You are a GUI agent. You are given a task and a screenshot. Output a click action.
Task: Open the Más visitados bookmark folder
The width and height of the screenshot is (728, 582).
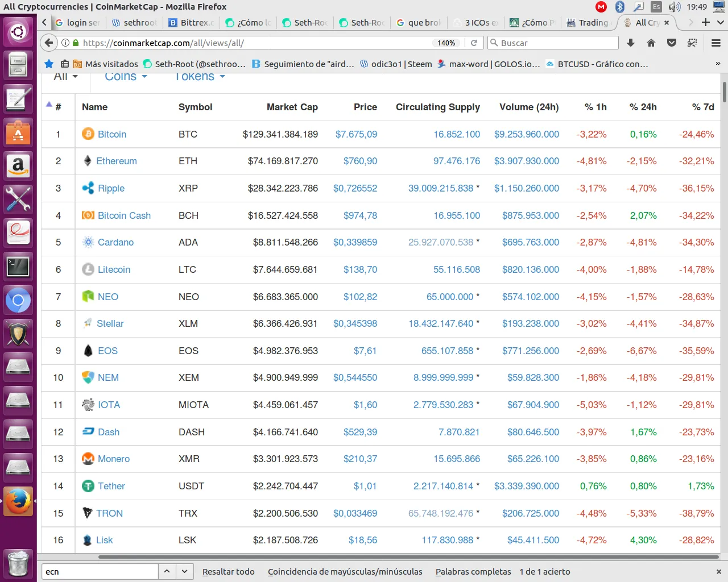point(106,64)
